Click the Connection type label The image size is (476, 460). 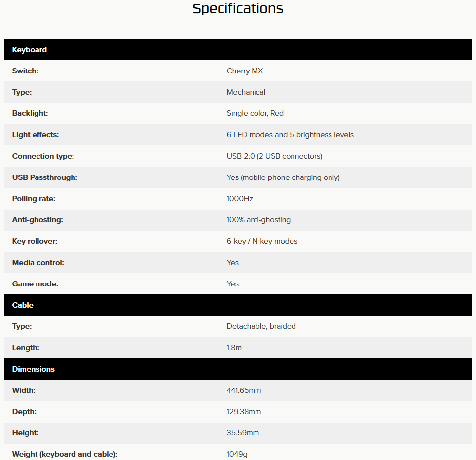coord(43,156)
